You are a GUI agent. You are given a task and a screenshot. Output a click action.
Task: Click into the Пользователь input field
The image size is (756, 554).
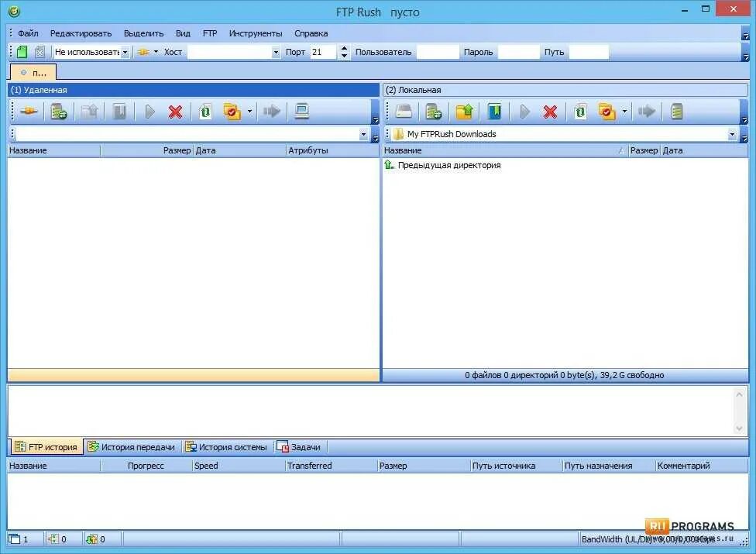[438, 52]
